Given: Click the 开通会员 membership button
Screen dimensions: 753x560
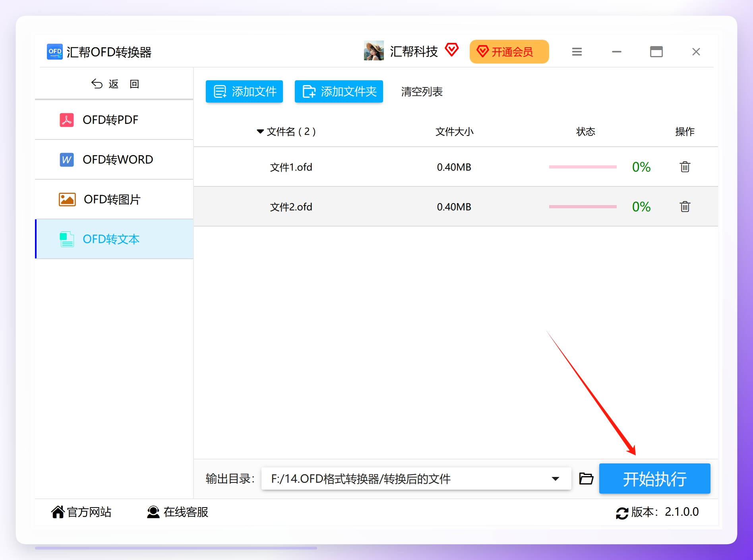Looking at the screenshot, I should 509,52.
